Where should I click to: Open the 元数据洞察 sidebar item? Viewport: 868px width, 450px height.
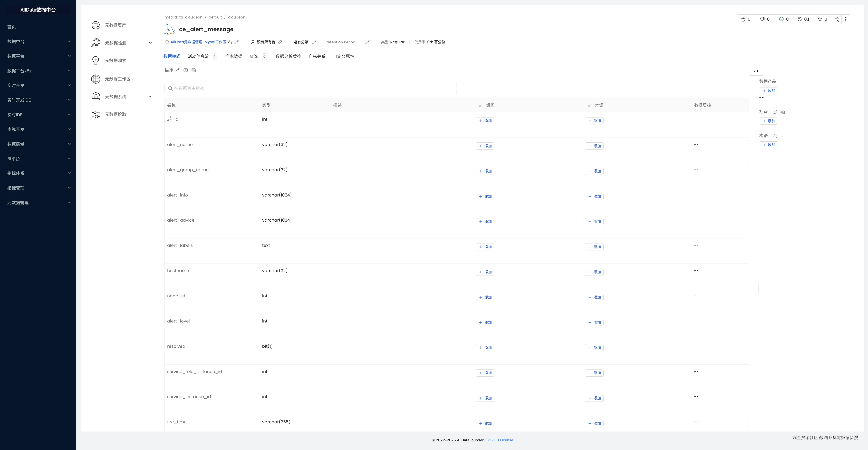click(x=115, y=61)
